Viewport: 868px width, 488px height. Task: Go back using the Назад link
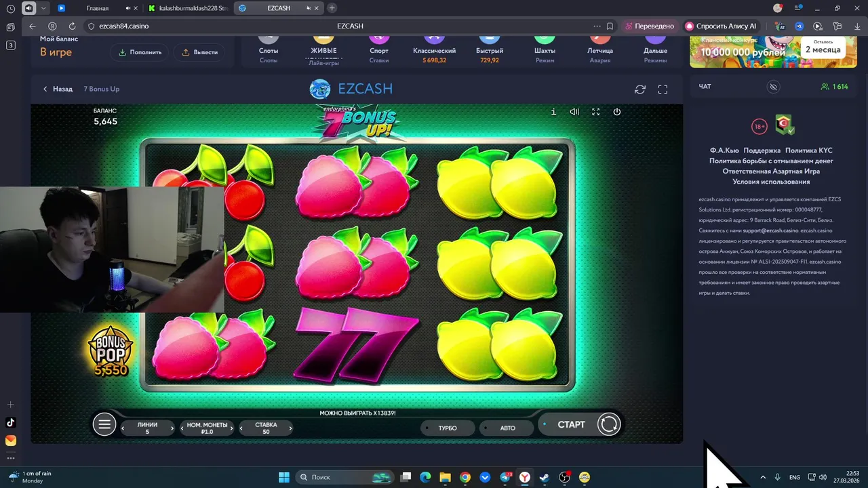pyautogui.click(x=58, y=89)
